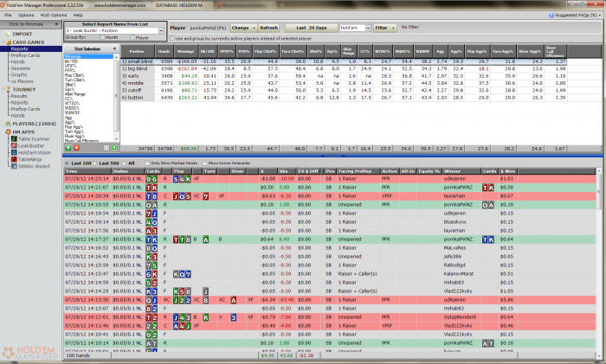Screen dimensions: 606x364
Task: Enable use currently active players checkbox
Action: point(172,39)
